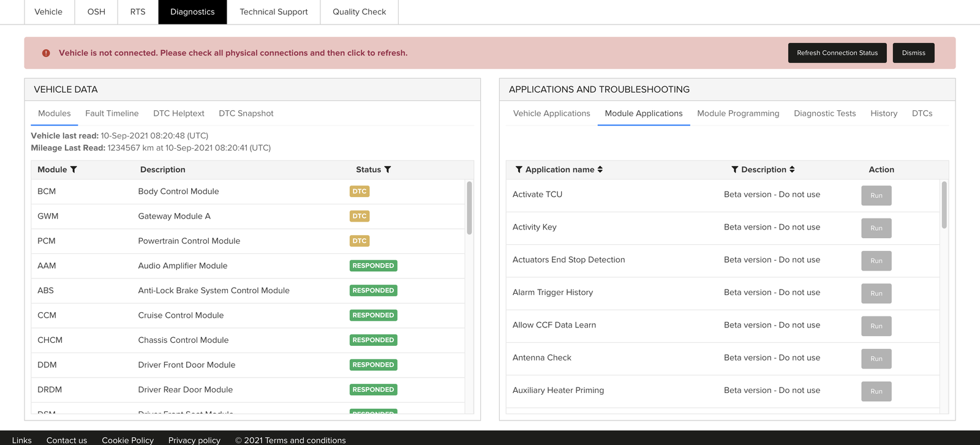Viewport: 980px width, 445px height.
Task: Click the red alert warning icon
Action: [x=46, y=53]
